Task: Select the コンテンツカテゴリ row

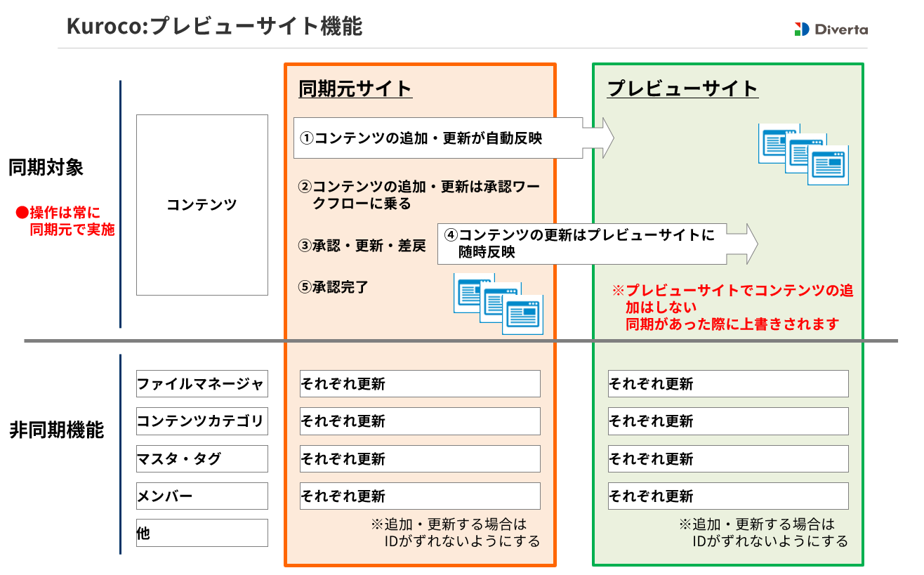Action: tap(202, 421)
